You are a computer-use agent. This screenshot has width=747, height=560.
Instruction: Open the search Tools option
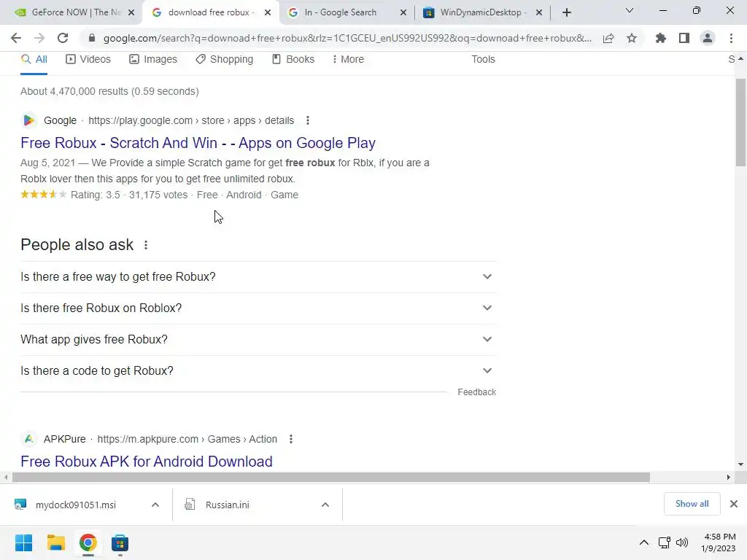483,59
